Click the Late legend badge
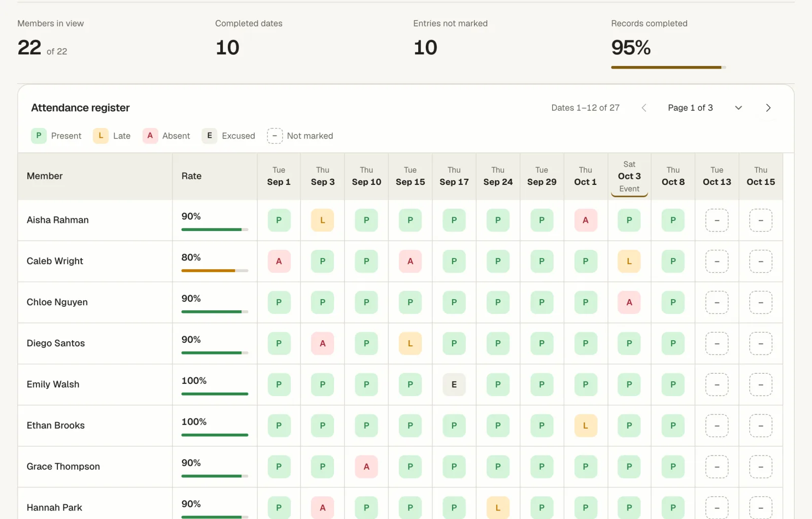 click(x=100, y=136)
